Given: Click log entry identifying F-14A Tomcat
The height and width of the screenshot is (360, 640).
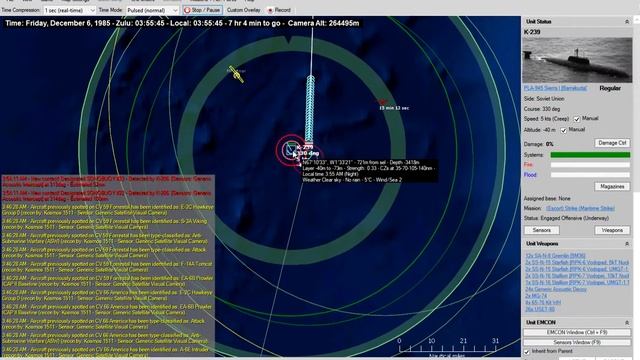Looking at the screenshot, I should [107, 267].
